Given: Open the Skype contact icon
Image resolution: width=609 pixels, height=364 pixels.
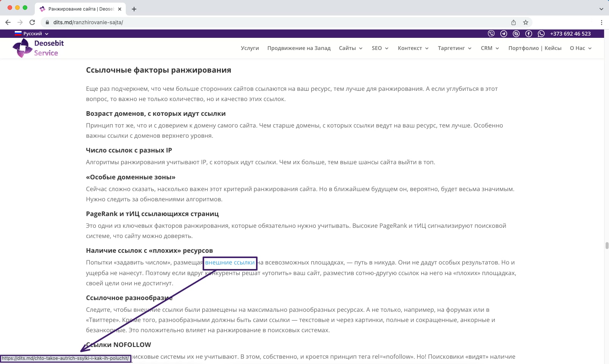Looking at the screenshot, I should tap(516, 34).
